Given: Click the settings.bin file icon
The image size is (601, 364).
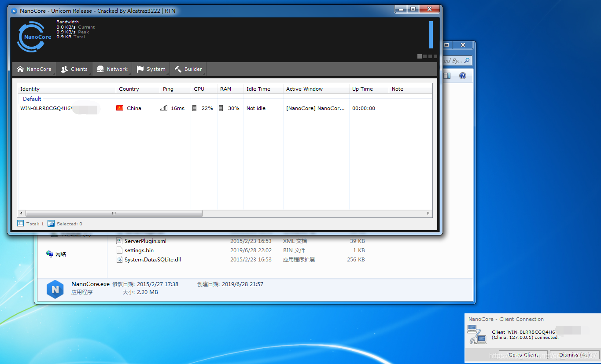Looking at the screenshot, I should [x=119, y=250].
